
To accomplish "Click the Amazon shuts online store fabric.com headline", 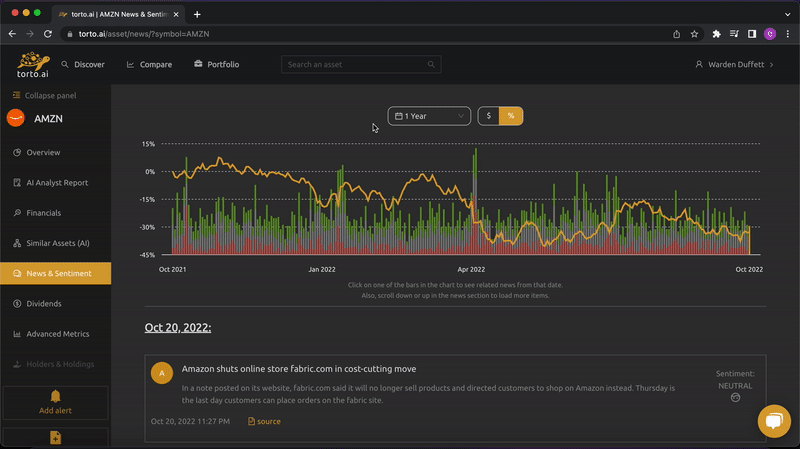I will tap(299, 369).
